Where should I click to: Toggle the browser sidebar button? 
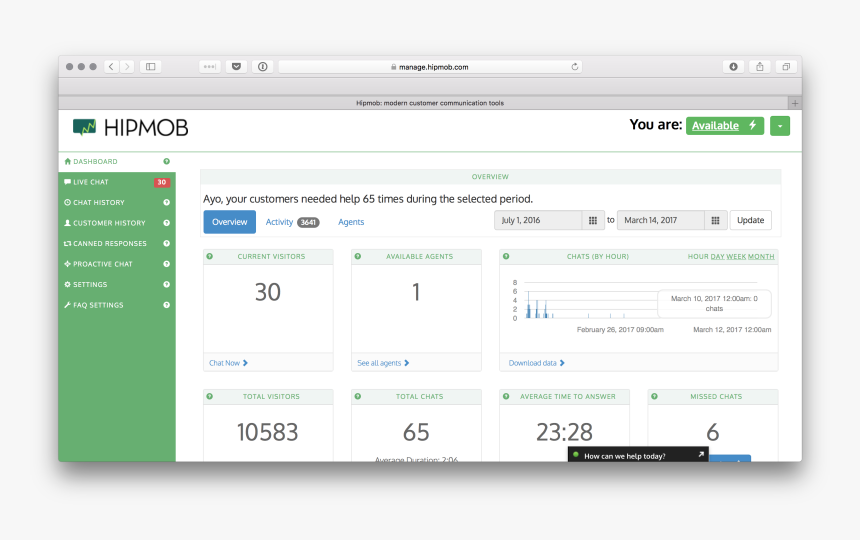[150, 66]
